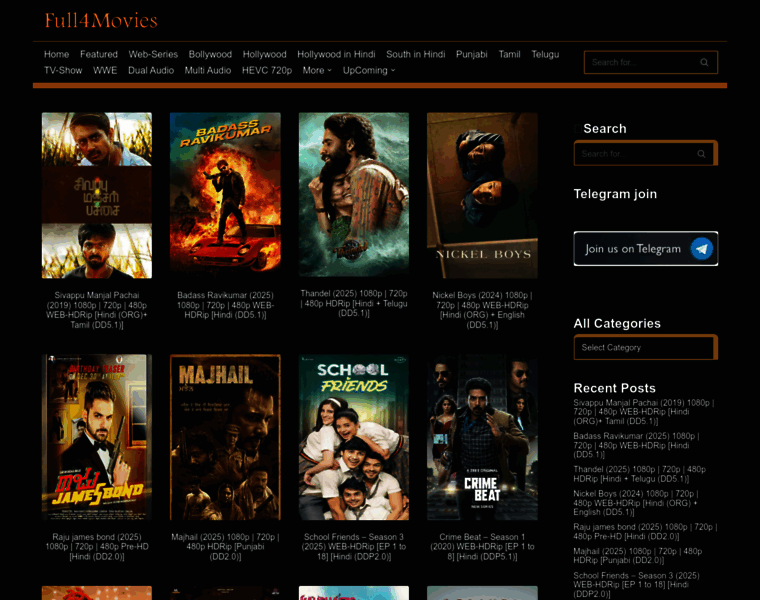Open the Majhail movie poster
The image size is (760, 600).
coord(225,437)
